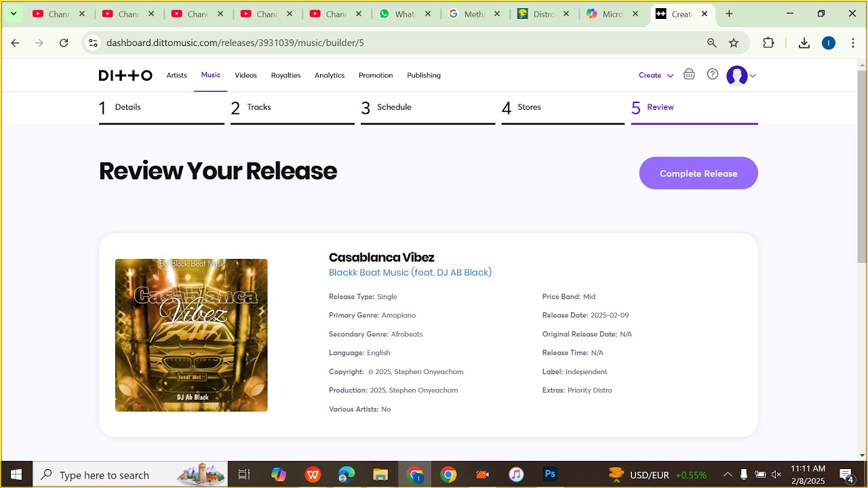Open the Publishing menu

(424, 75)
